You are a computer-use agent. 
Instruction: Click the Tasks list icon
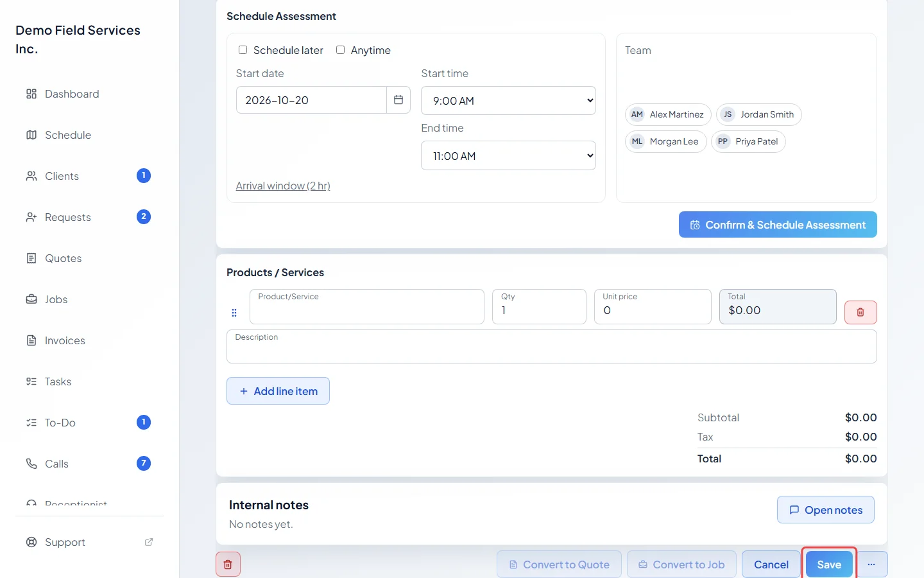point(31,381)
